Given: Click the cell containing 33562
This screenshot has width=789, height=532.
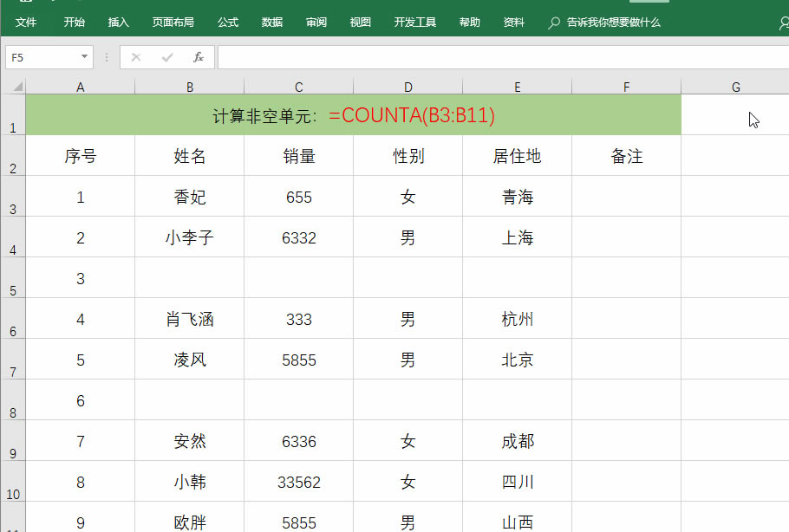Looking at the screenshot, I should (299, 482).
